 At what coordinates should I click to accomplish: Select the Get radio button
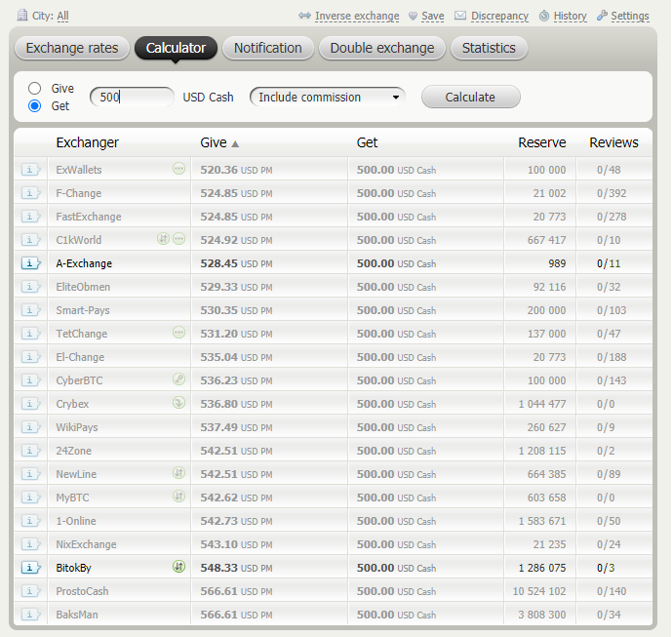(35, 106)
